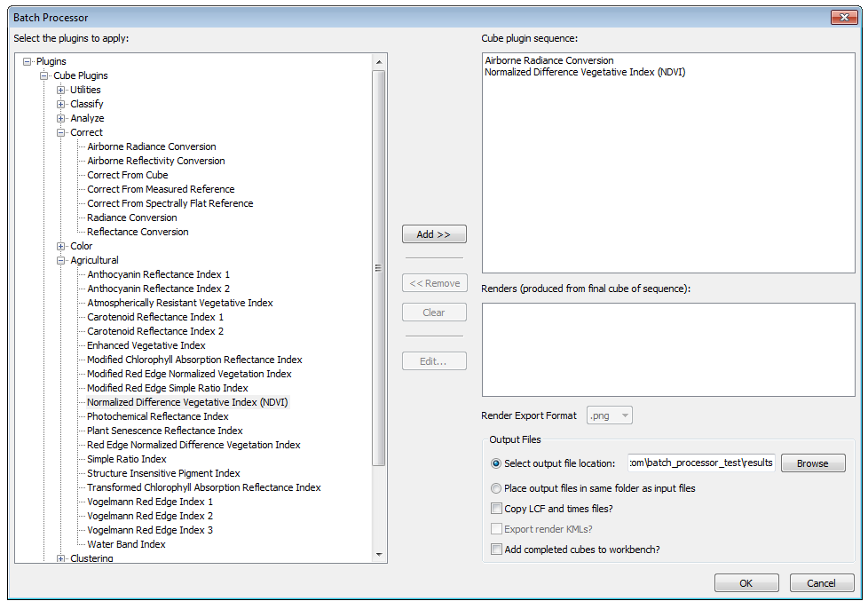Screen dimensions: 868x609
Task: Expand the Utilities plugin group
Action: click(x=61, y=90)
